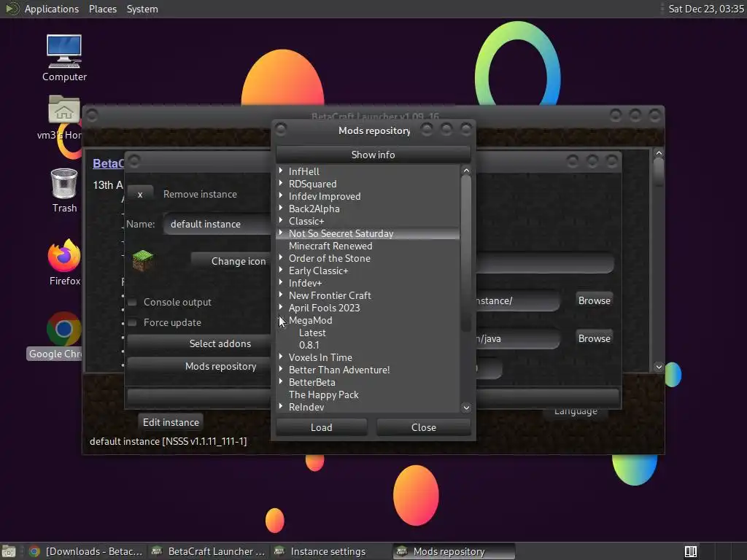Click the Load button

tap(322, 427)
